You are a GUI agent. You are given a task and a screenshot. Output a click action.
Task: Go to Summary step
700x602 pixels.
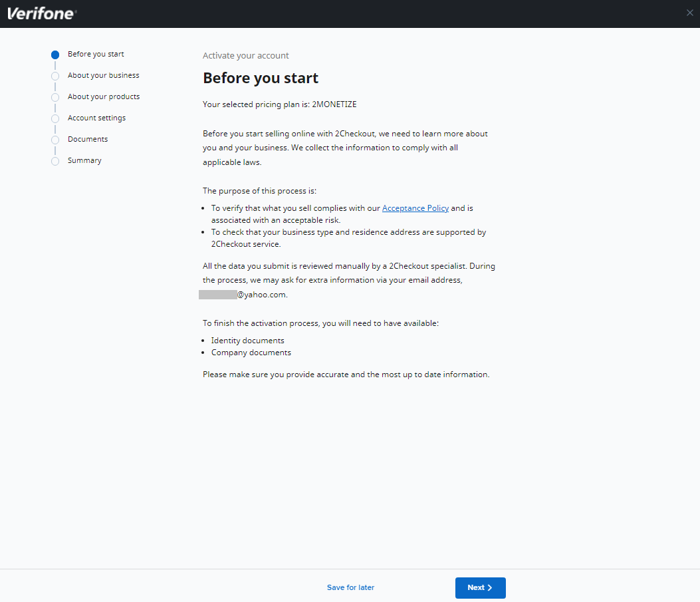85,161
